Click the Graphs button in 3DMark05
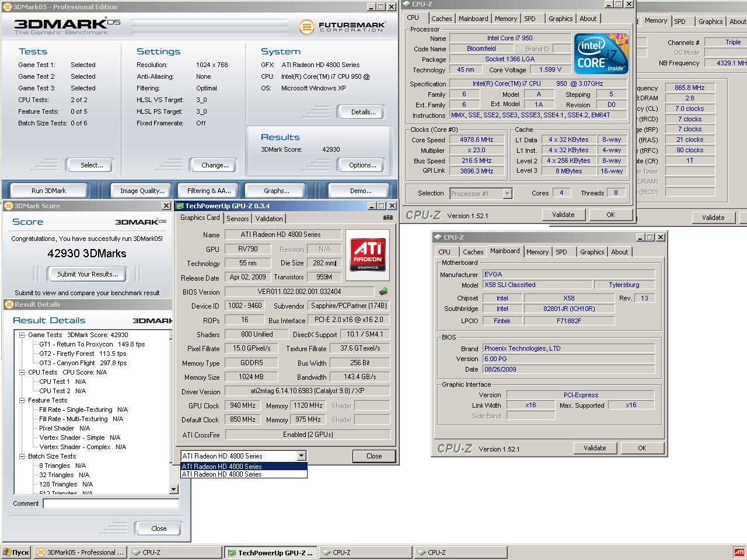 277,191
